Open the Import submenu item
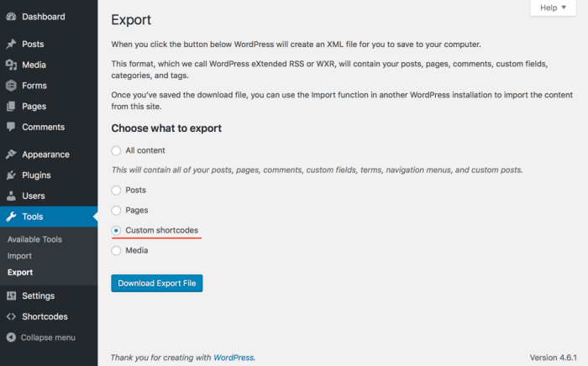Viewport: 588px width, 366px height. click(19, 256)
